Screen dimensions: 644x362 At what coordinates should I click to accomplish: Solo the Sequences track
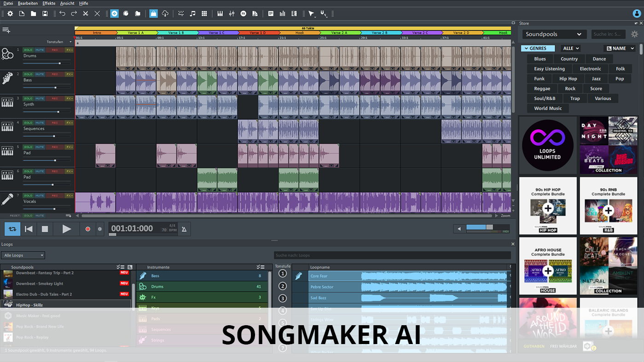click(28, 123)
